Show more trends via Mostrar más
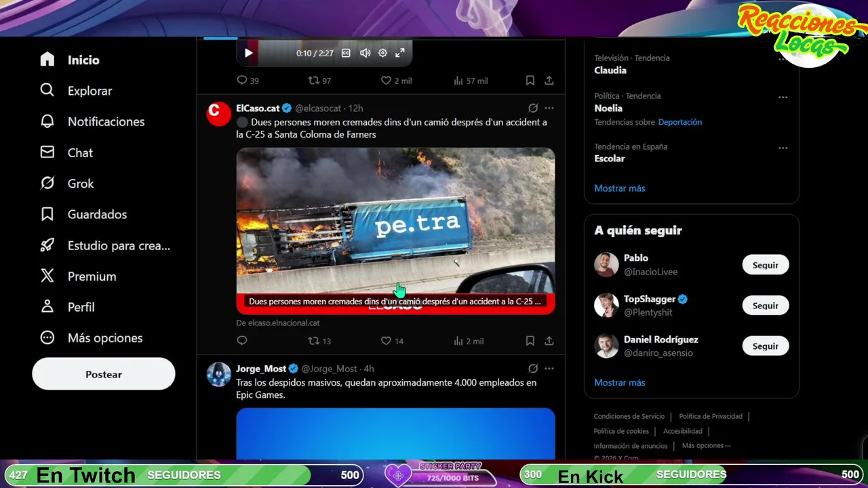Screen dimensions: 868x488 tap(620, 188)
